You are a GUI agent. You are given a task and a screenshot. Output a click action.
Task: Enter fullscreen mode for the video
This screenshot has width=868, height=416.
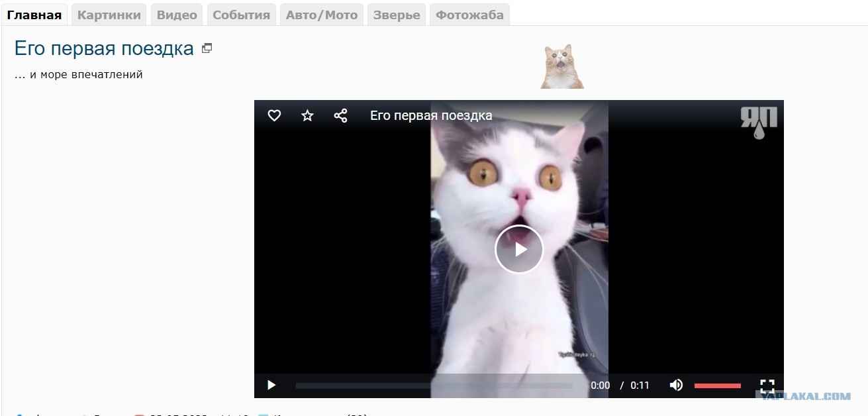[x=767, y=386]
